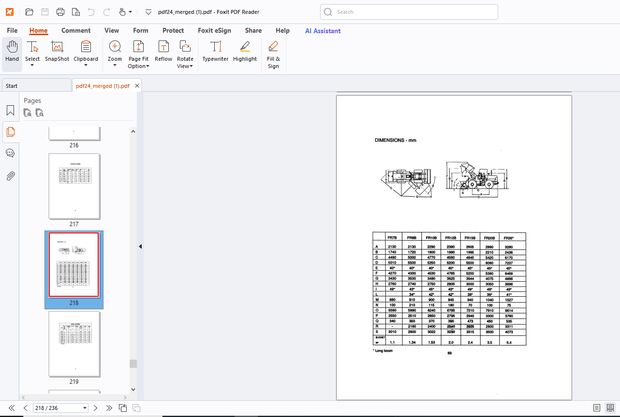Open the Bookmarks panel icon
The height and width of the screenshot is (417, 620).
tap(10, 110)
